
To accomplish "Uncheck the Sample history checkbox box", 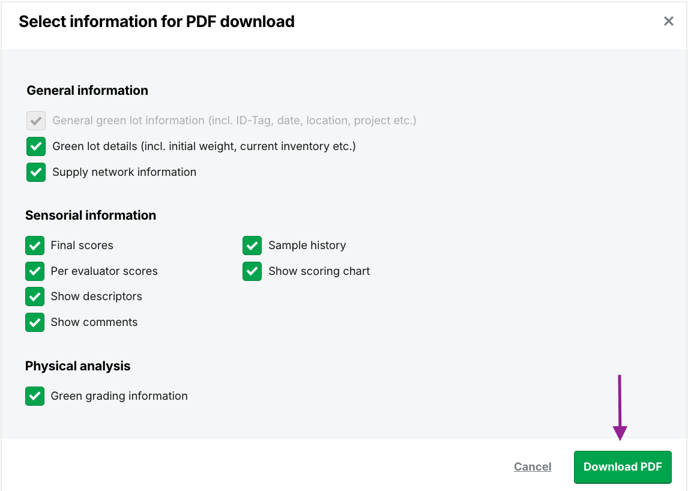I will click(x=252, y=246).
